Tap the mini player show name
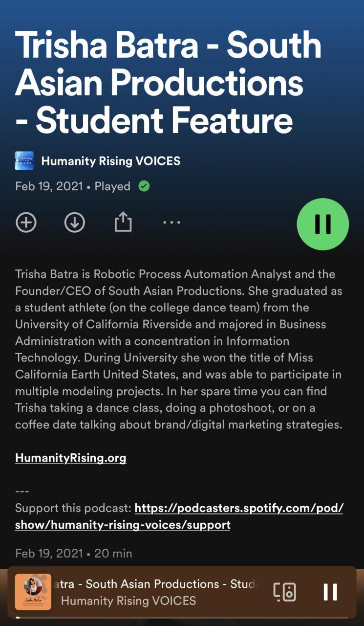This screenshot has height=626, width=364. (128, 601)
